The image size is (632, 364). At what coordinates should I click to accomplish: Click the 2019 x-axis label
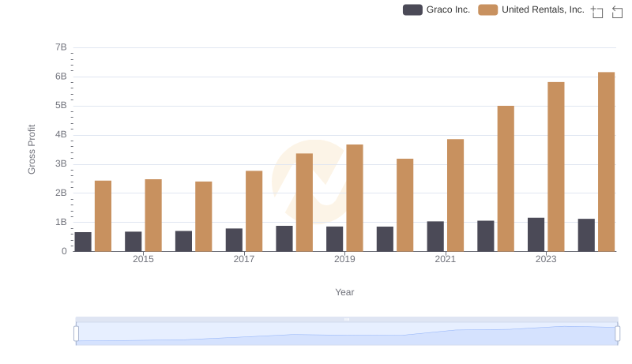344,259
